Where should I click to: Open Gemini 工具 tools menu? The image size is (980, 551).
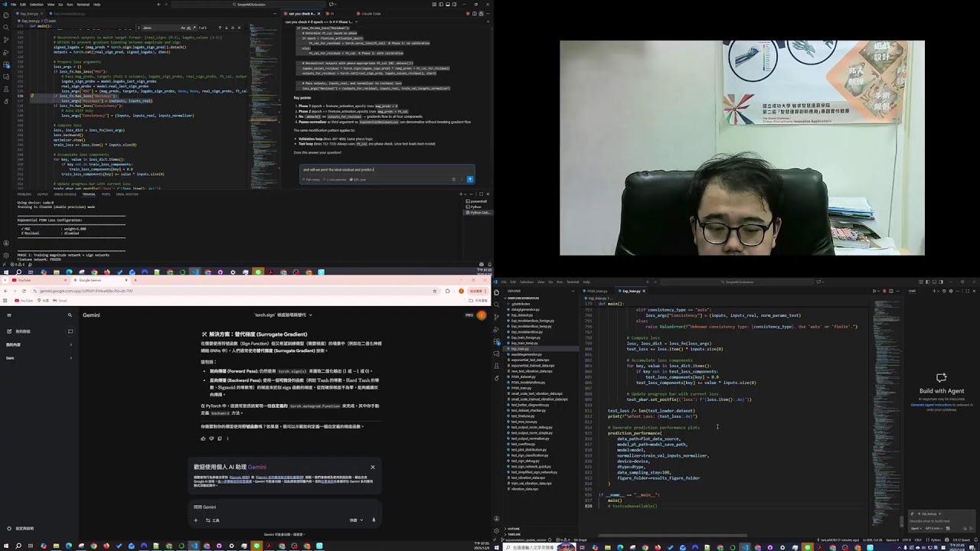click(x=214, y=520)
